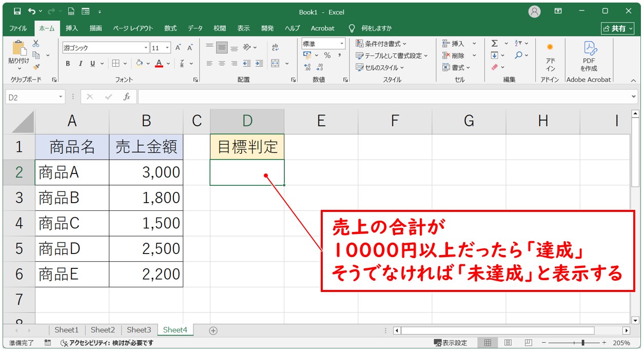Viewport: 644px width, 351px height.
Task: Select the Format Painter brush icon
Action: (36, 66)
